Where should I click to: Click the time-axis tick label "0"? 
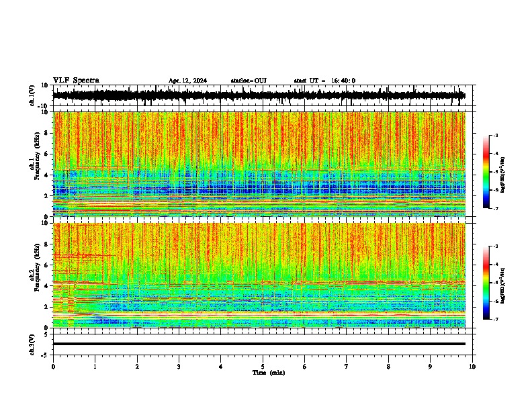pyautogui.click(x=53, y=367)
